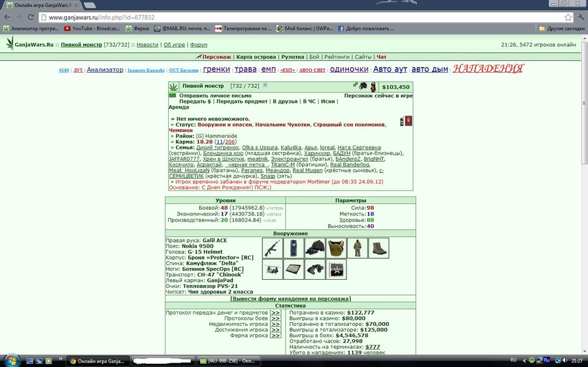Click the RU language indicator in taskbar

pyautogui.click(x=513, y=360)
